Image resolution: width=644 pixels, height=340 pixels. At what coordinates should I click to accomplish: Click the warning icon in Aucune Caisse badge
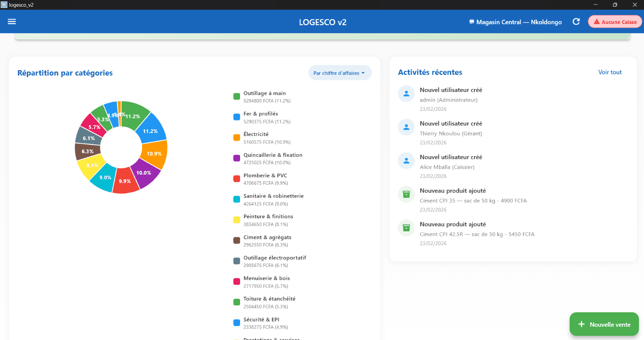click(x=596, y=22)
